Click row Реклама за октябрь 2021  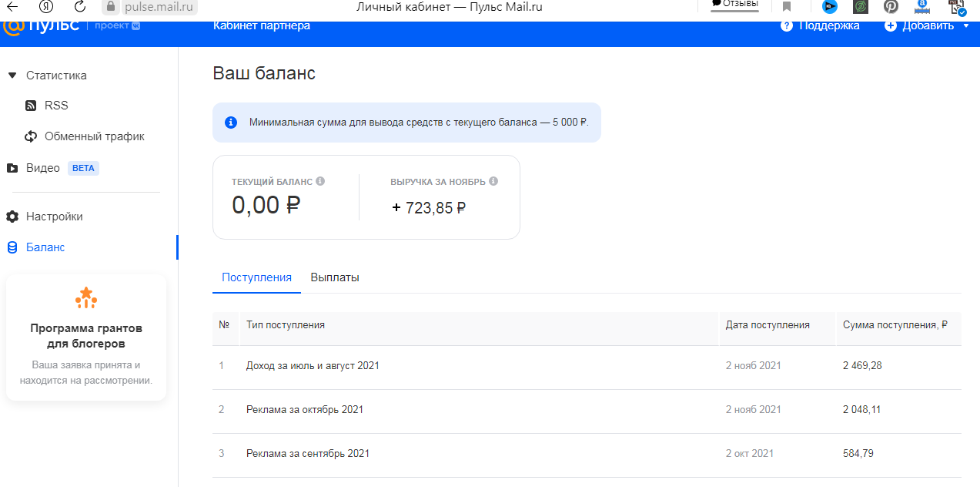[587, 410]
